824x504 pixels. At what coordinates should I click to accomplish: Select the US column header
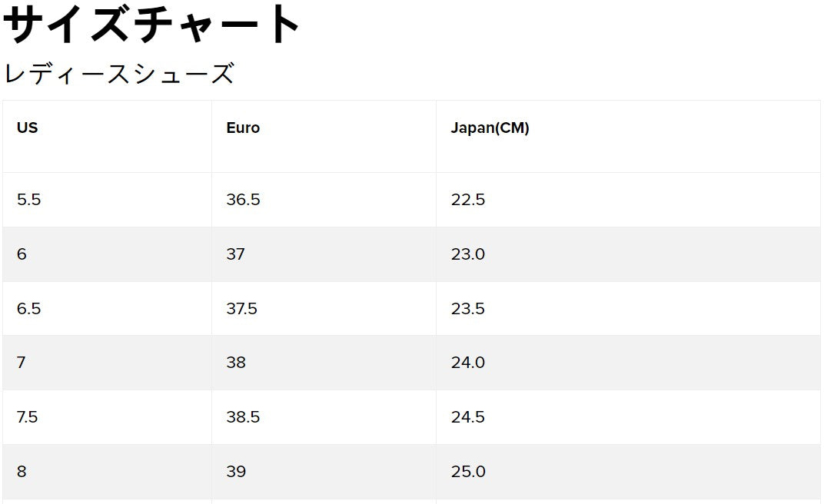pos(28,128)
